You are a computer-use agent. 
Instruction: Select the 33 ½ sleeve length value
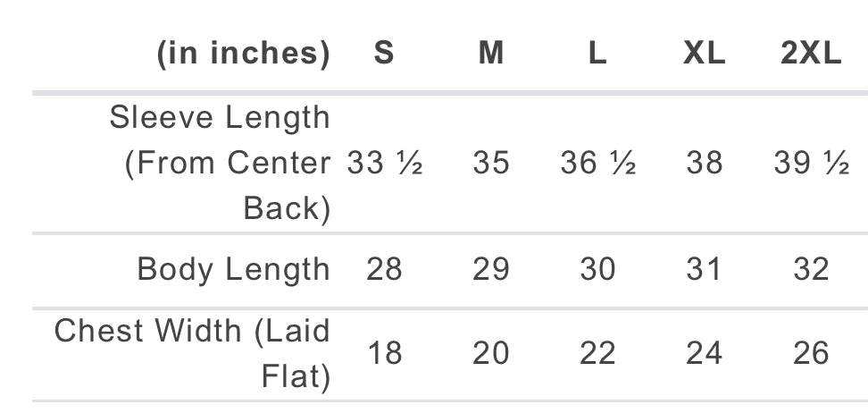[x=385, y=164]
